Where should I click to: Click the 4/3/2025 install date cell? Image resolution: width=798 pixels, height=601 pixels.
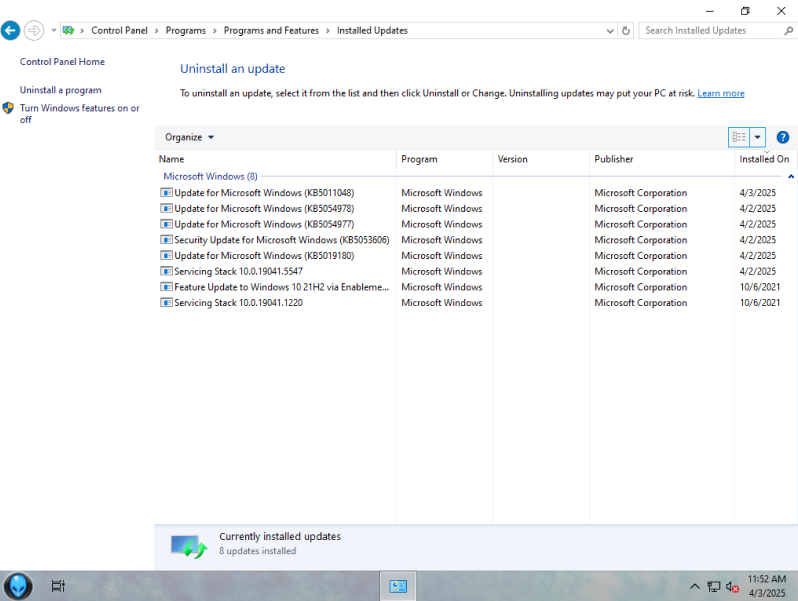click(757, 193)
